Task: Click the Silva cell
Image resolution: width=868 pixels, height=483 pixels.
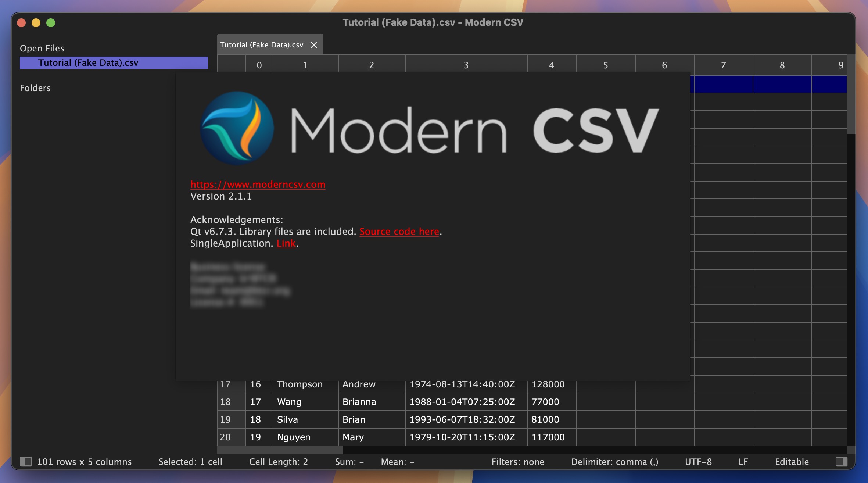Action: coord(305,419)
